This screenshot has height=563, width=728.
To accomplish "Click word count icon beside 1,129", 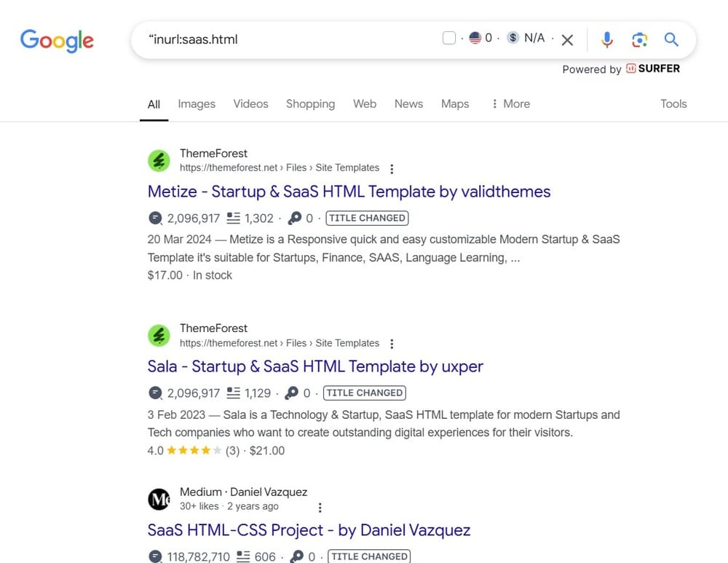I will pos(233,393).
